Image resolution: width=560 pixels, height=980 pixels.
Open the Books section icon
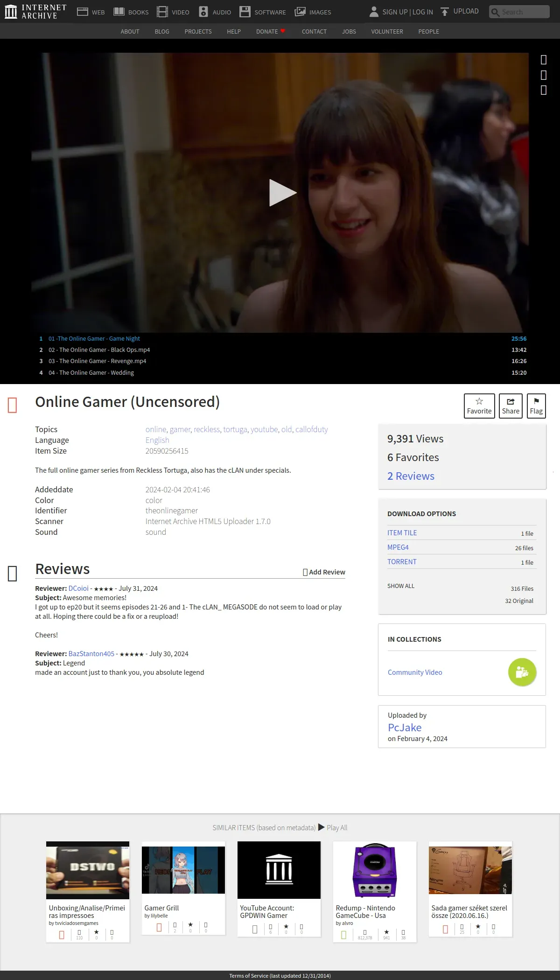pyautogui.click(x=119, y=12)
